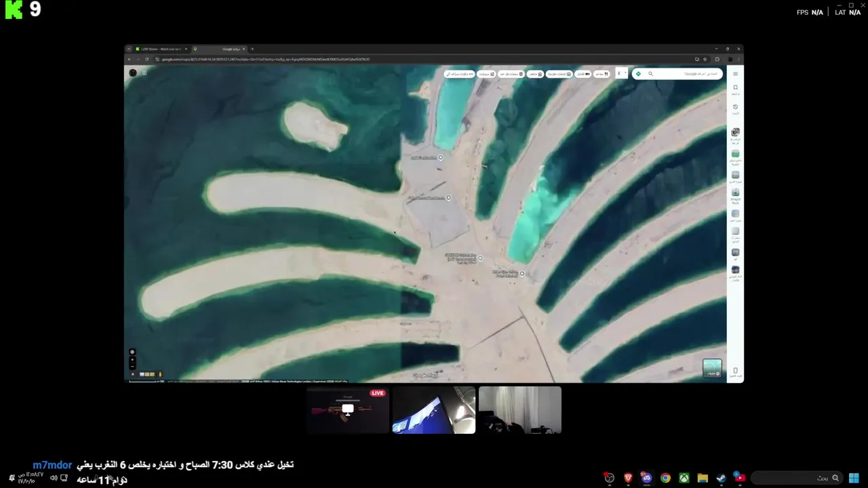Select the Museums category chip

click(536, 74)
